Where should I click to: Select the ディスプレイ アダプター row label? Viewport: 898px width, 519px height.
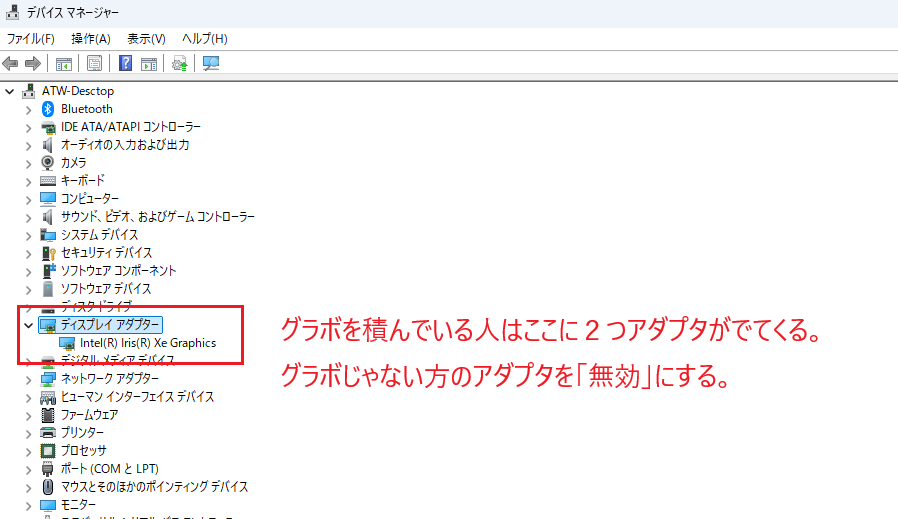pos(109,325)
